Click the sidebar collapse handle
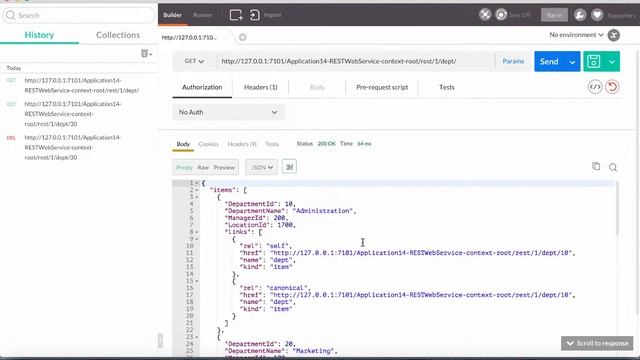The height and width of the screenshot is (360, 640). 160,340
